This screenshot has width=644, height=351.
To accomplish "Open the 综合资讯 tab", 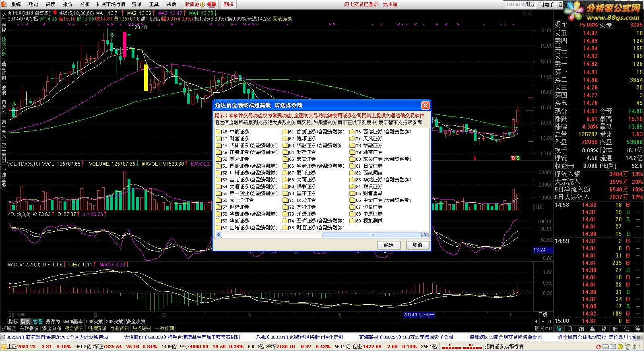I will (x=74, y=328).
